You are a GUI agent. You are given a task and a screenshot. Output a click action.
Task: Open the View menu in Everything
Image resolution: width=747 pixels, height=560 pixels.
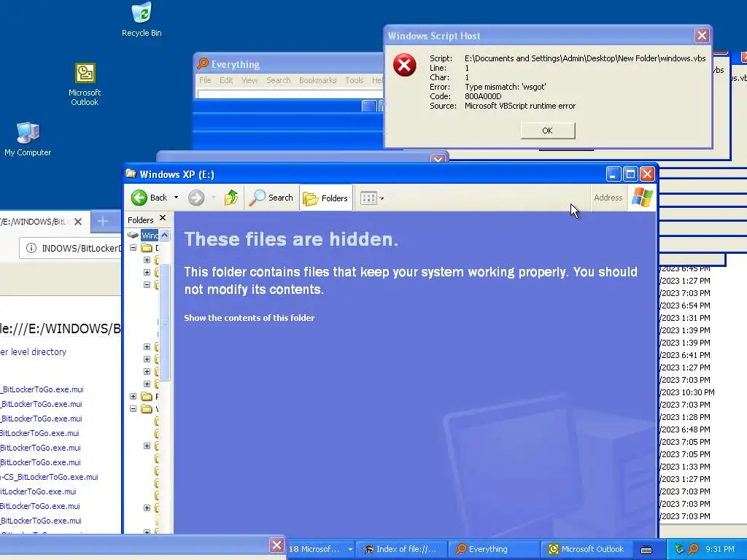click(249, 80)
